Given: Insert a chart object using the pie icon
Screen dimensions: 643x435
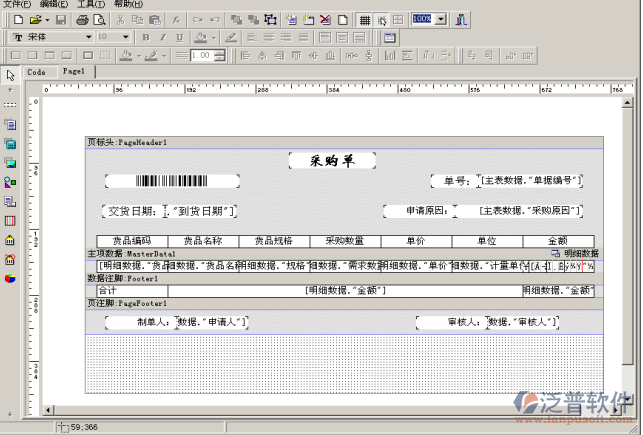Looking at the screenshot, I should click(x=10, y=277).
